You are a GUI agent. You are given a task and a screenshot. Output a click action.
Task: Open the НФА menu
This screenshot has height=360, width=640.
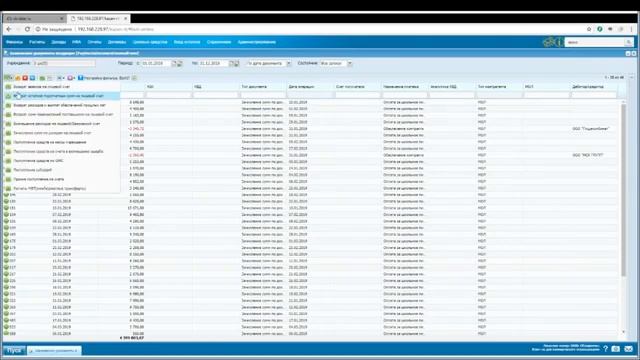(x=76, y=42)
